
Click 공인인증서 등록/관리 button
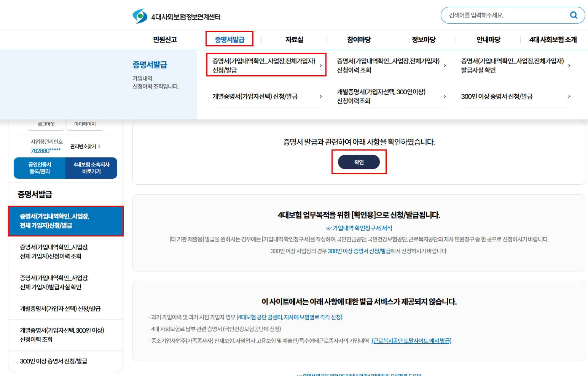pyautogui.click(x=39, y=168)
